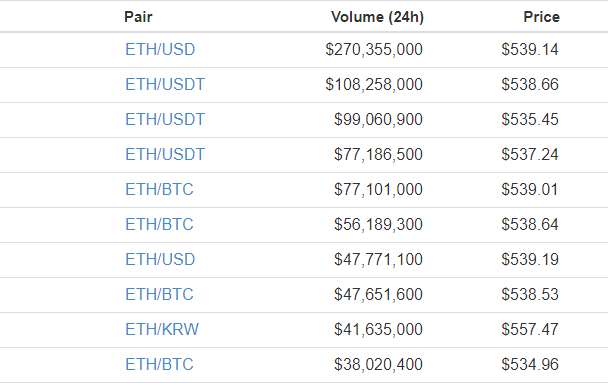Open ETH/USDT pair priced $535.45
The width and height of the screenshot is (608, 383).
pyautogui.click(x=165, y=119)
